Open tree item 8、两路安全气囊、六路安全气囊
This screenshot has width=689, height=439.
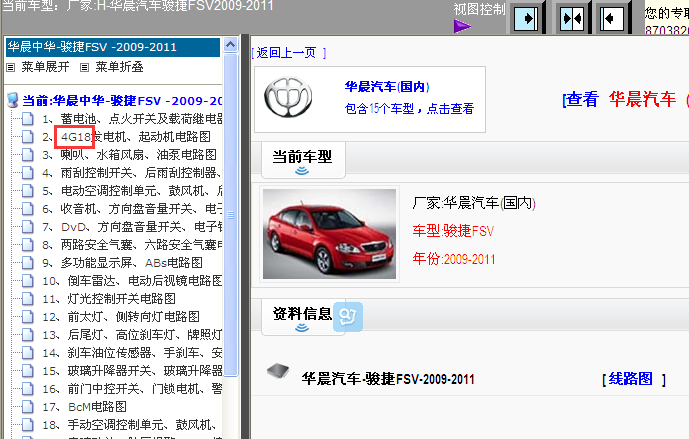tap(132, 245)
